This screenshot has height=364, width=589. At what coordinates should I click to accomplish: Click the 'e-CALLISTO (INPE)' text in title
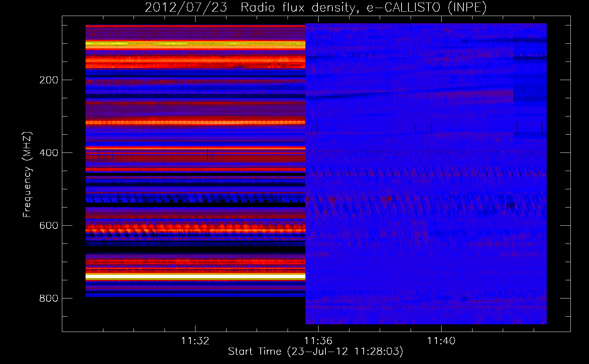click(x=426, y=8)
